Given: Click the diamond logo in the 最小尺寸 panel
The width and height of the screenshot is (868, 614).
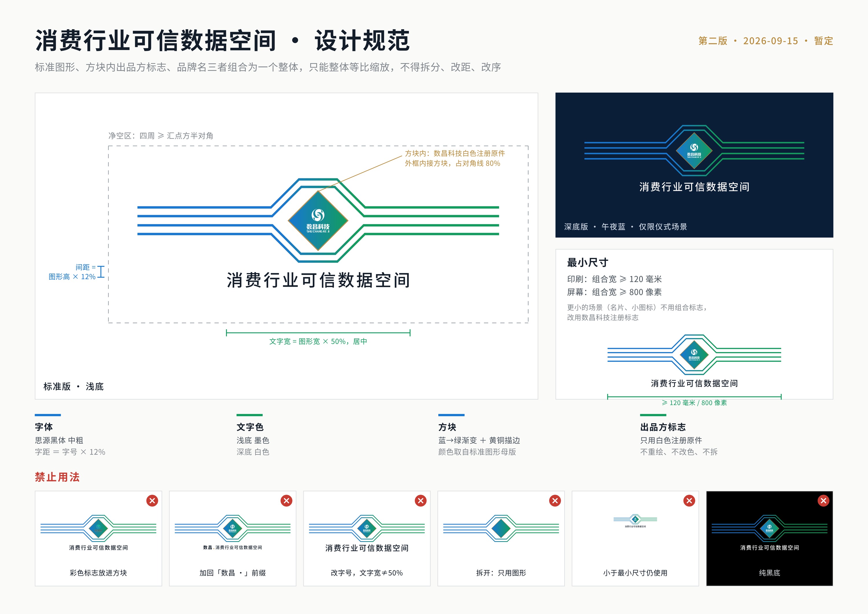Looking at the screenshot, I should click(694, 355).
